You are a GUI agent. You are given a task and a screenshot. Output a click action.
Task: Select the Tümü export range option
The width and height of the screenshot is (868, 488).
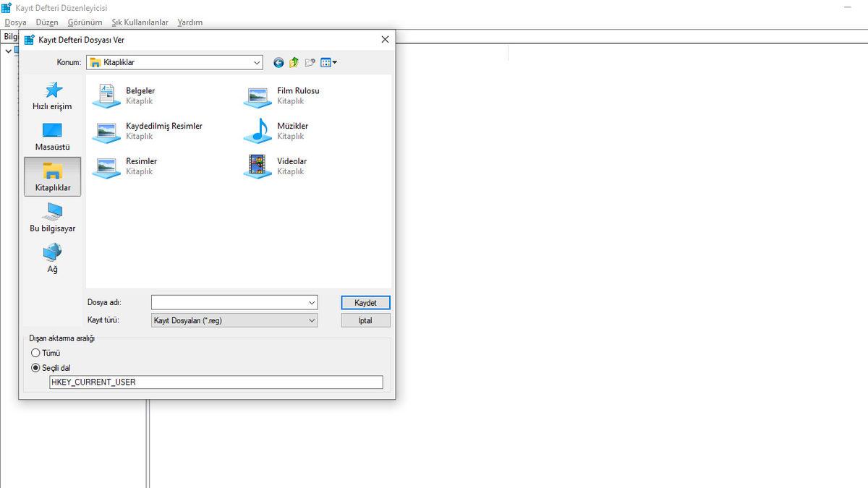[35, 353]
